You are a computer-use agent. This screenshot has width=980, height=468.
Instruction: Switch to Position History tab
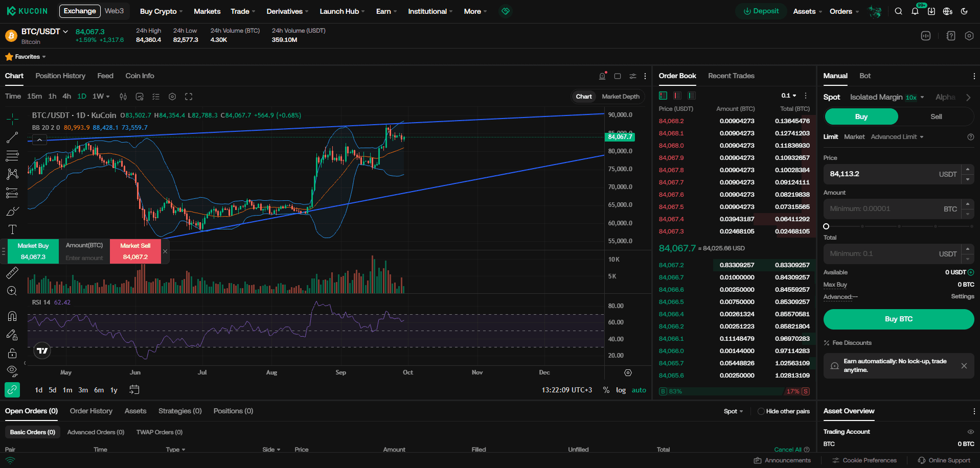60,76
